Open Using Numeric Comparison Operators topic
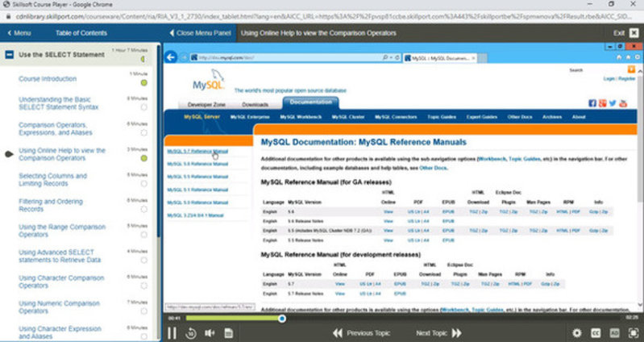The height and width of the screenshot is (342, 644). [x=59, y=307]
